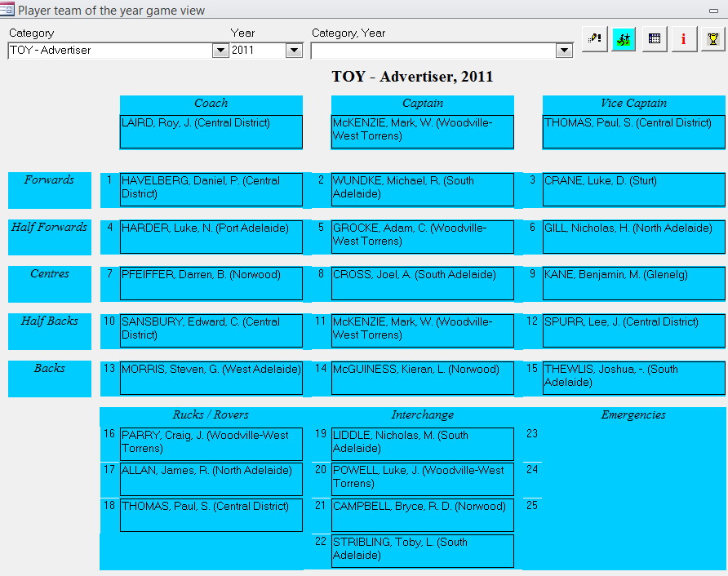
Task: Select Captain field McKENZIE, Mark, W.
Action: pyautogui.click(x=423, y=132)
